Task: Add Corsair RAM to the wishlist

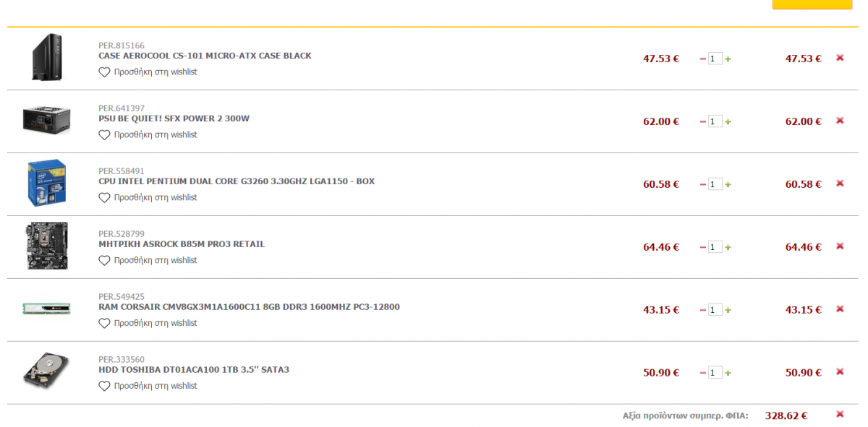Action: (148, 324)
